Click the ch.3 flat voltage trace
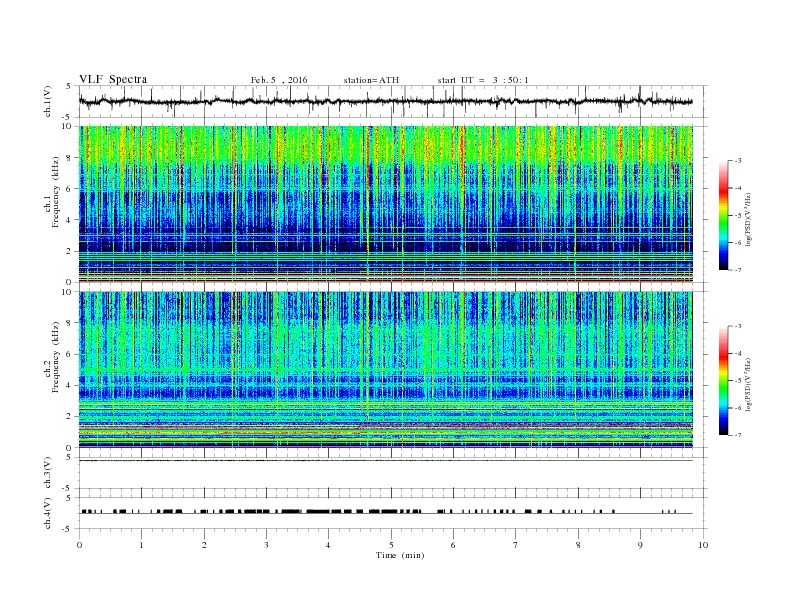 (385, 461)
